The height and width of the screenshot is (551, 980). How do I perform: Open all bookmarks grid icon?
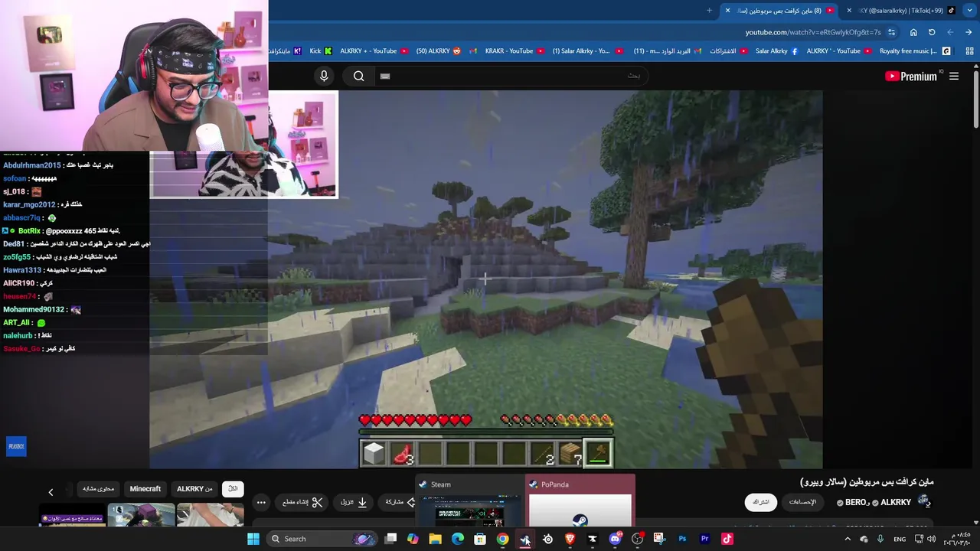click(969, 51)
